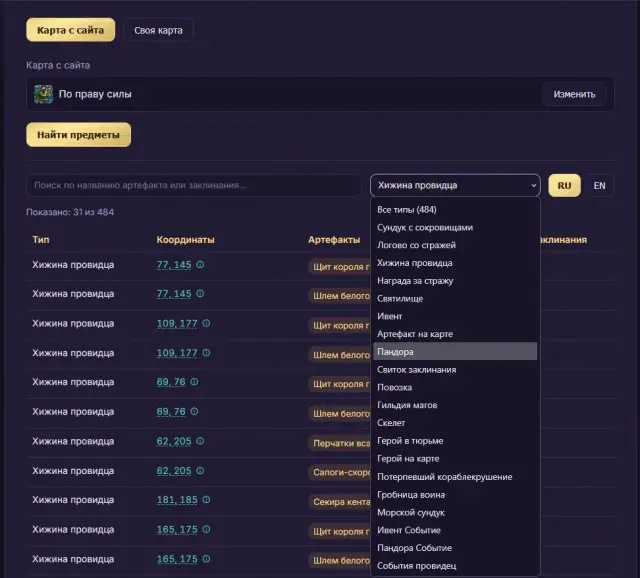Click info icon next to first 77, 145
The image size is (640, 578).
[x=200, y=265]
